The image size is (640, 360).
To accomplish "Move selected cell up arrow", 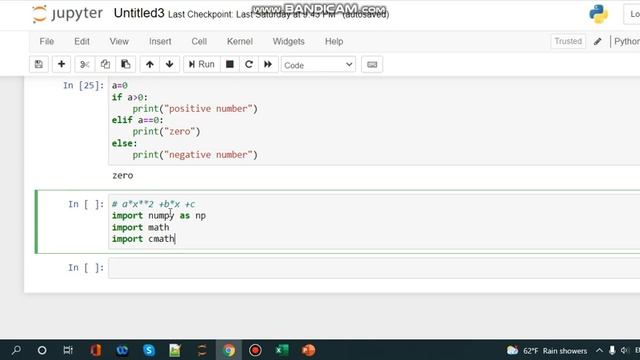I will (150, 64).
